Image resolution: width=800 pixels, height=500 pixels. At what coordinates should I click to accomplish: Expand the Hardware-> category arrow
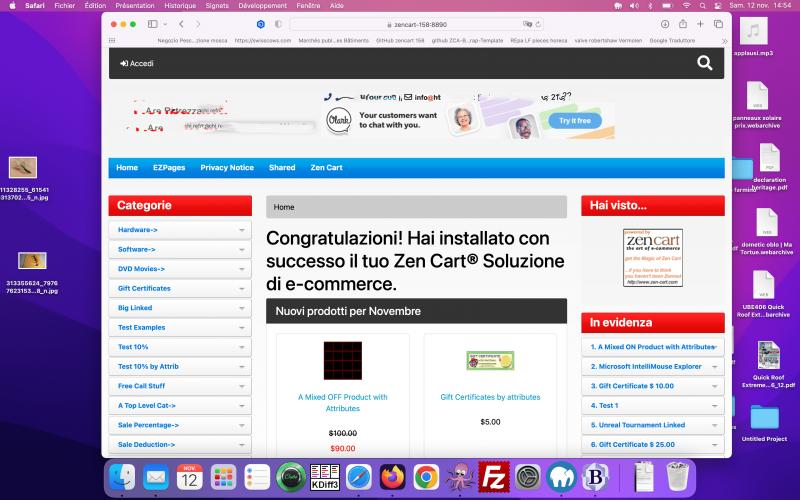click(242, 230)
